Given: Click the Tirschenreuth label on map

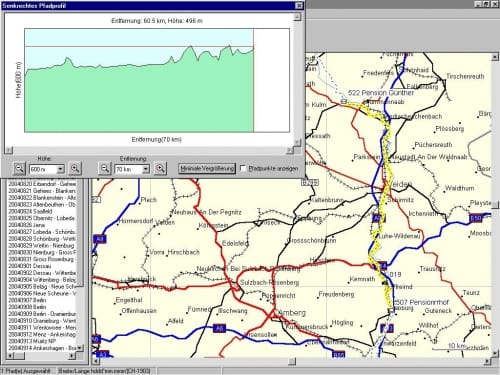Looking at the screenshot, I should tap(465, 76).
